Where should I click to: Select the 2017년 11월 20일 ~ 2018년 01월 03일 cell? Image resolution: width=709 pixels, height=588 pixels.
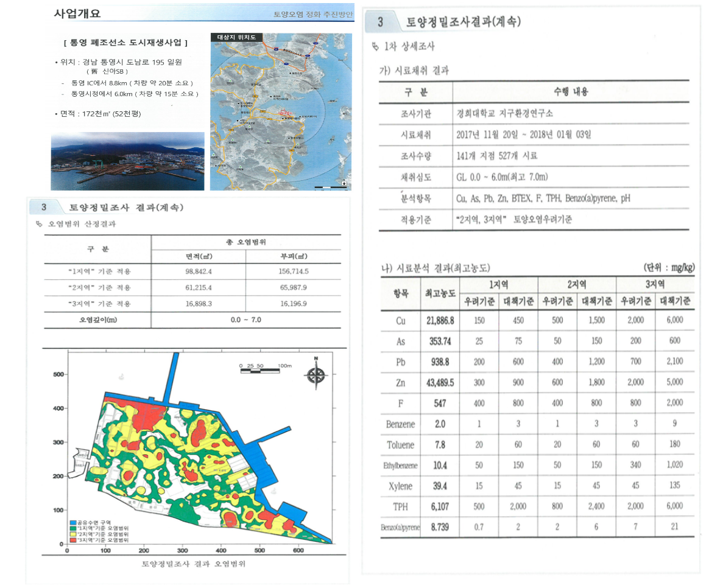(x=524, y=135)
